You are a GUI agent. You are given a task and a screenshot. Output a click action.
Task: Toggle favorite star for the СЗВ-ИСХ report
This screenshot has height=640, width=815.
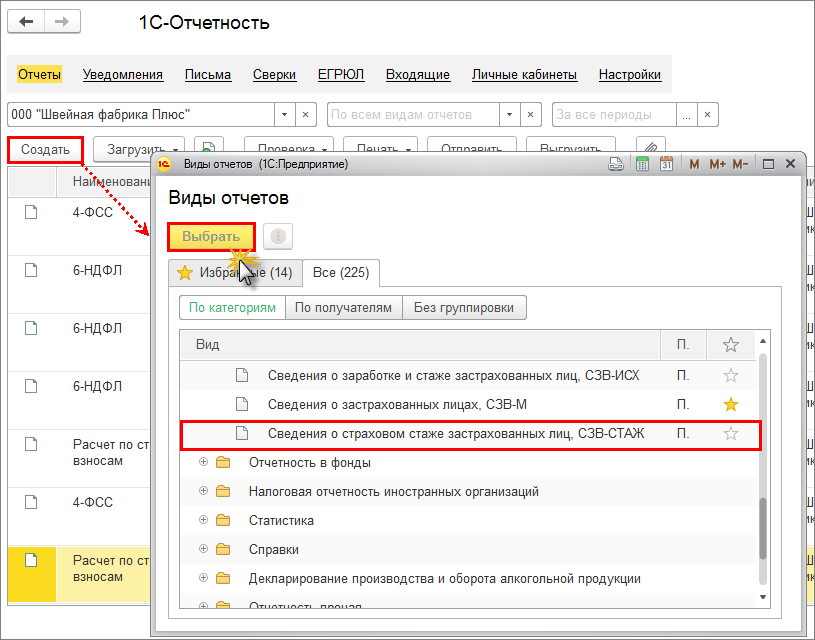731,375
